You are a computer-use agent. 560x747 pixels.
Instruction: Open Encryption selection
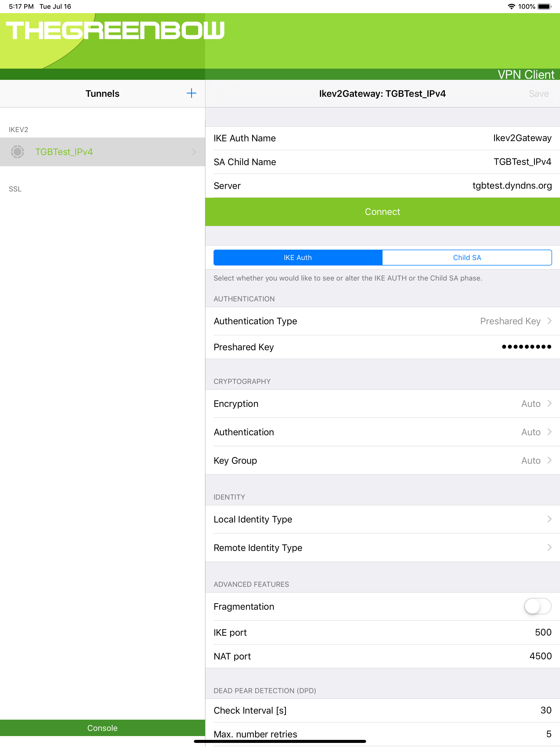pyautogui.click(x=382, y=404)
